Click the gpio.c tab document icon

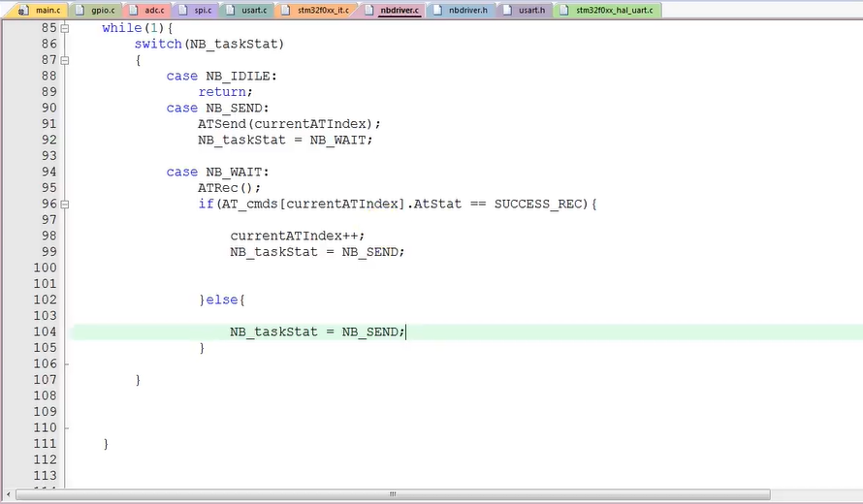tap(80, 10)
